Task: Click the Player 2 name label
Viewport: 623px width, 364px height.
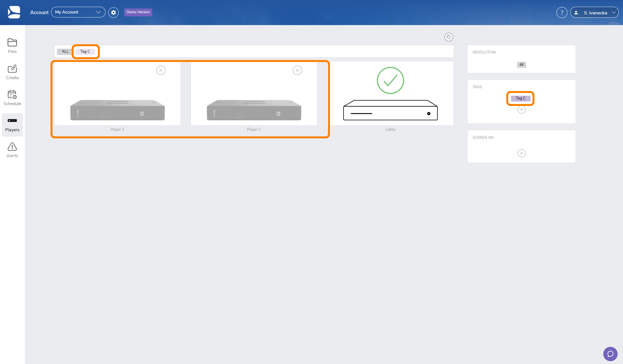Action: coord(117,129)
